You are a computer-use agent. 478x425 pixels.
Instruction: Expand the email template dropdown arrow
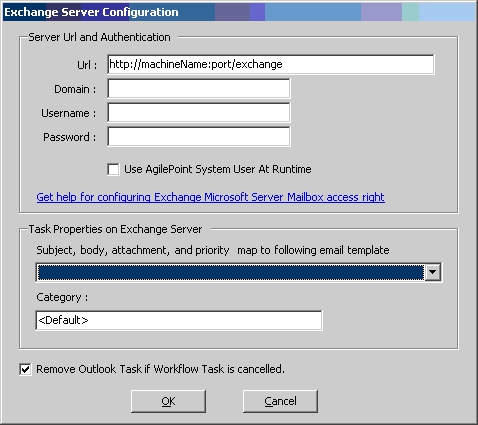433,272
